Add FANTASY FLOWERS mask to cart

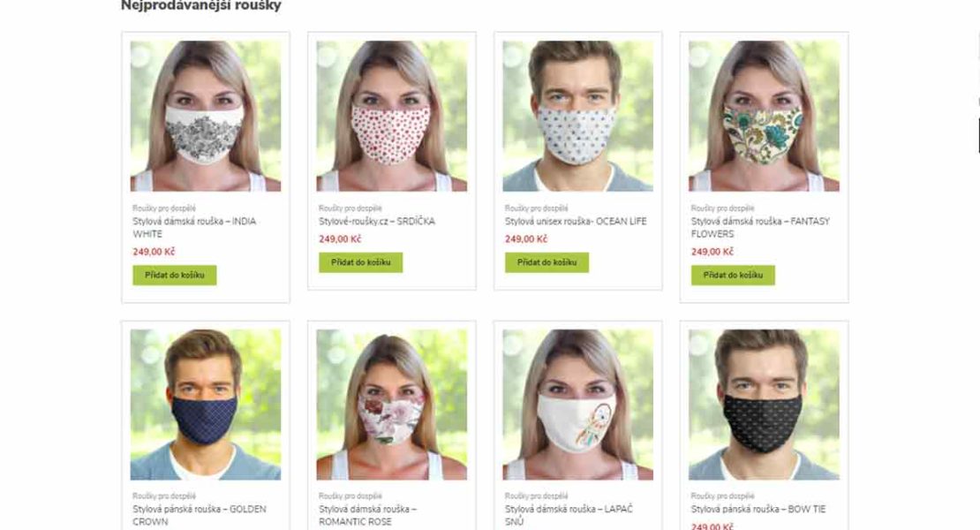pos(733,275)
